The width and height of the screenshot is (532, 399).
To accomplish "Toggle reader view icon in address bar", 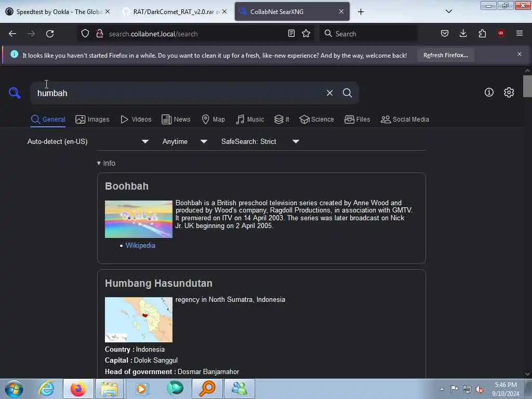I will [291, 33].
